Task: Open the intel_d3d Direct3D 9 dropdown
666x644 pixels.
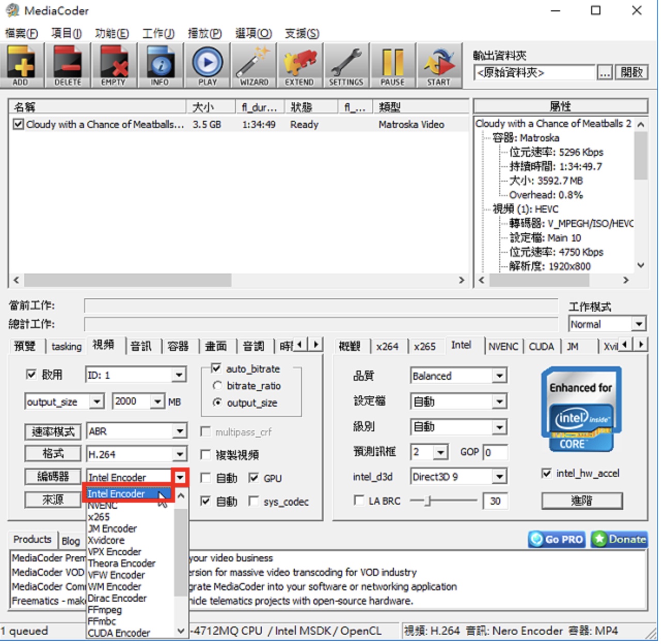Action: click(x=499, y=476)
